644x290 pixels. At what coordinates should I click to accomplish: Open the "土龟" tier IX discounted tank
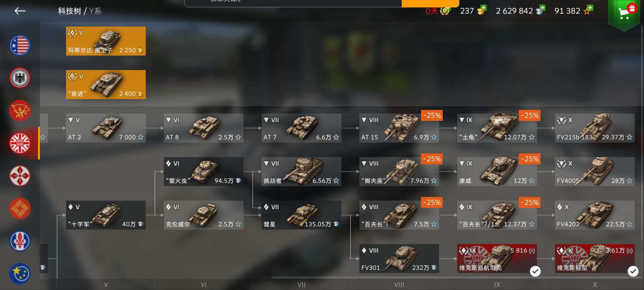point(497,128)
